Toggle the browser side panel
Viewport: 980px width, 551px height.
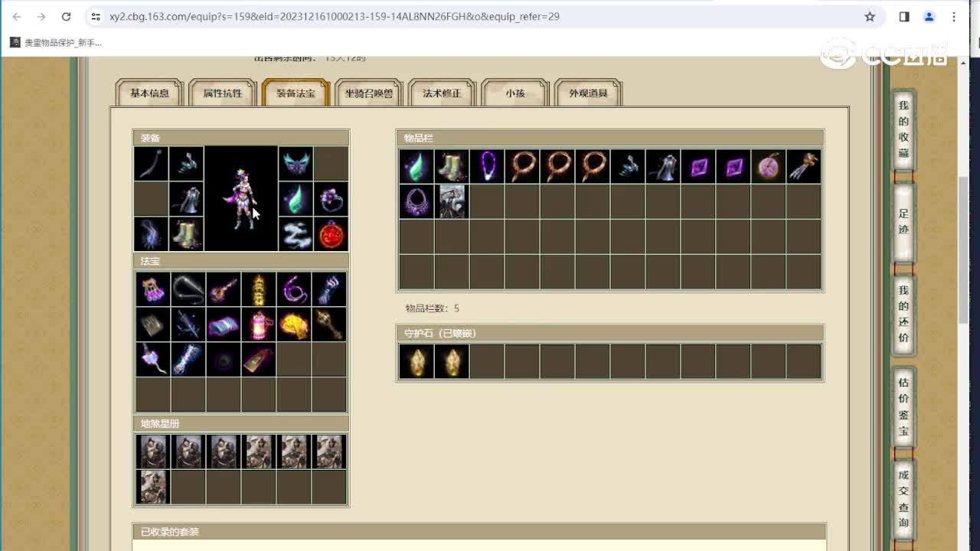(x=904, y=16)
